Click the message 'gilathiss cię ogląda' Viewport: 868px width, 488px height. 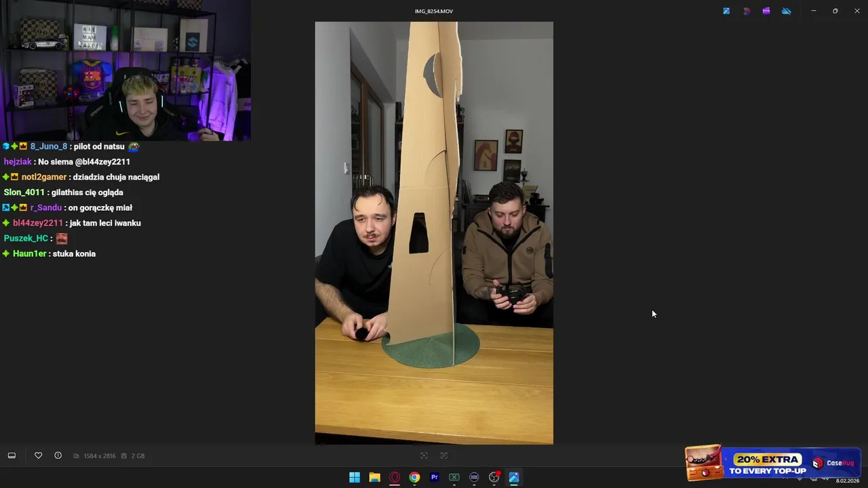coord(87,192)
